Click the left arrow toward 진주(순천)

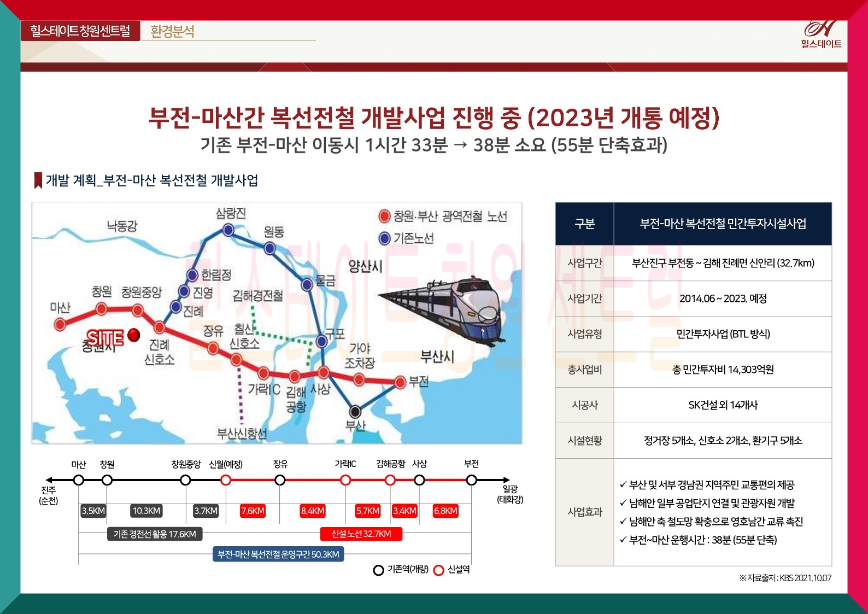click(49, 480)
